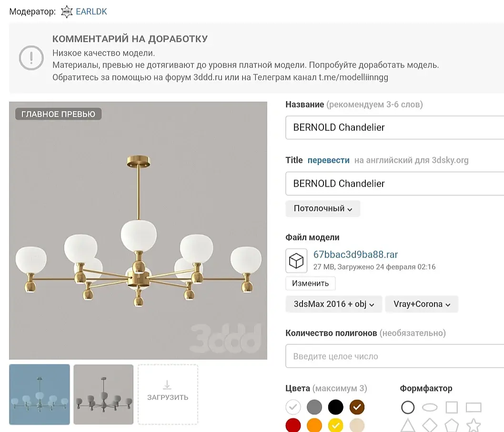Screen dimensions: 504x432
Task: Deselect the brown color checkmark
Action: pos(357,407)
